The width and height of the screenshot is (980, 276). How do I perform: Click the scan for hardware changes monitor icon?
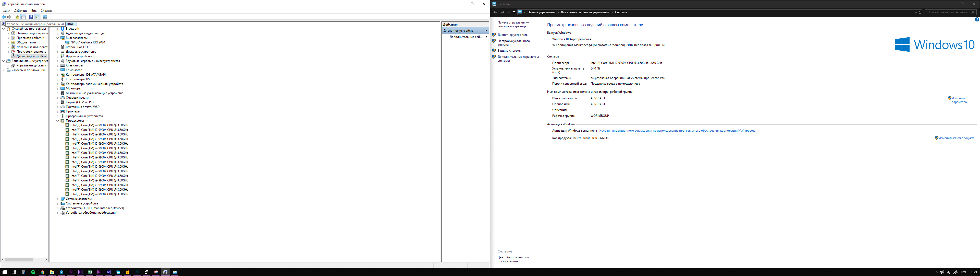coord(45,17)
